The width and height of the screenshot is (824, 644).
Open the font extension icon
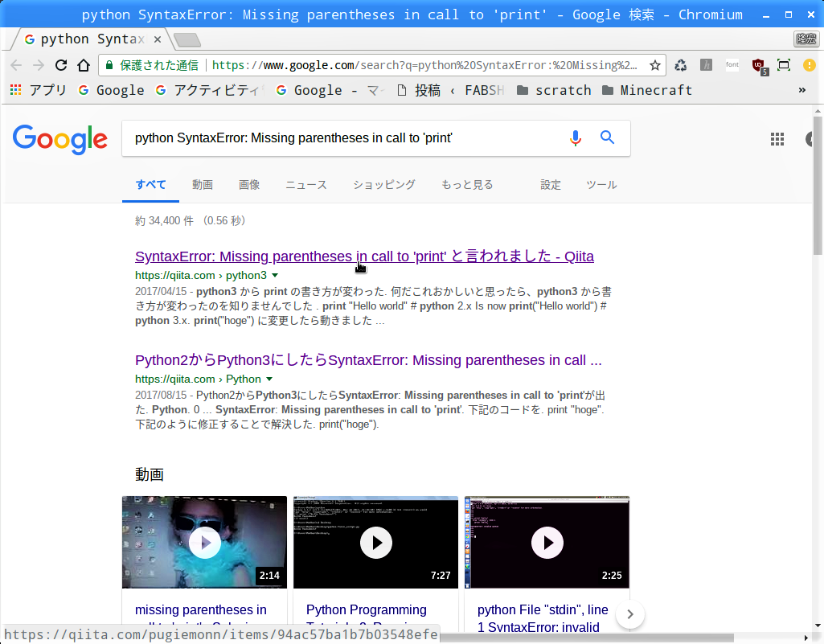coord(732,64)
